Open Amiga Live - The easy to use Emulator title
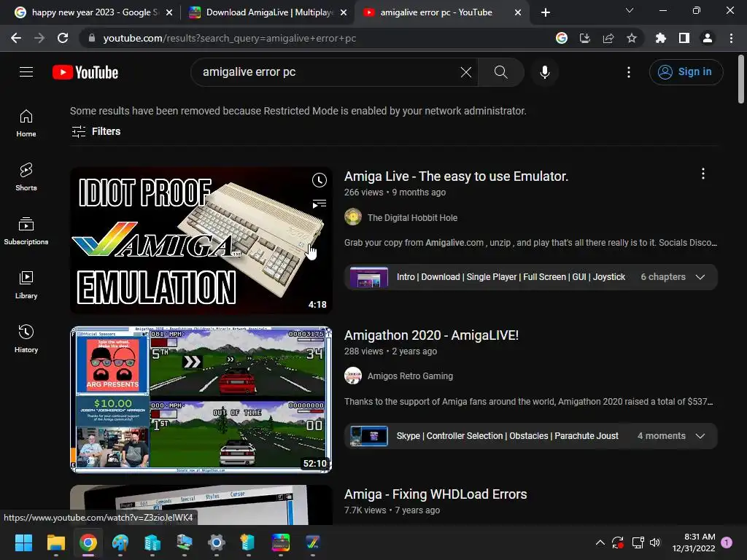Screen dimensions: 747x560 [x=456, y=176]
